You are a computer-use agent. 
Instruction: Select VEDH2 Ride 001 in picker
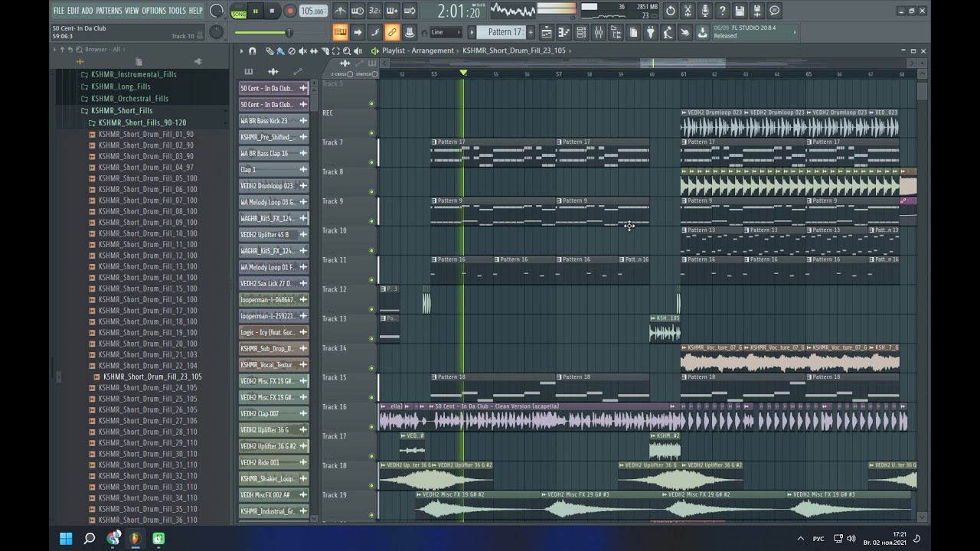point(273,463)
